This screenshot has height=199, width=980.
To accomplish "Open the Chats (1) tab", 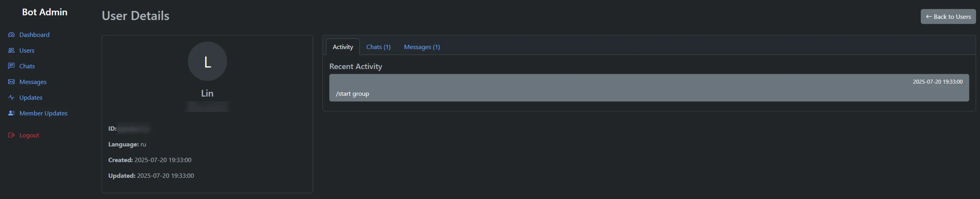I will [378, 47].
